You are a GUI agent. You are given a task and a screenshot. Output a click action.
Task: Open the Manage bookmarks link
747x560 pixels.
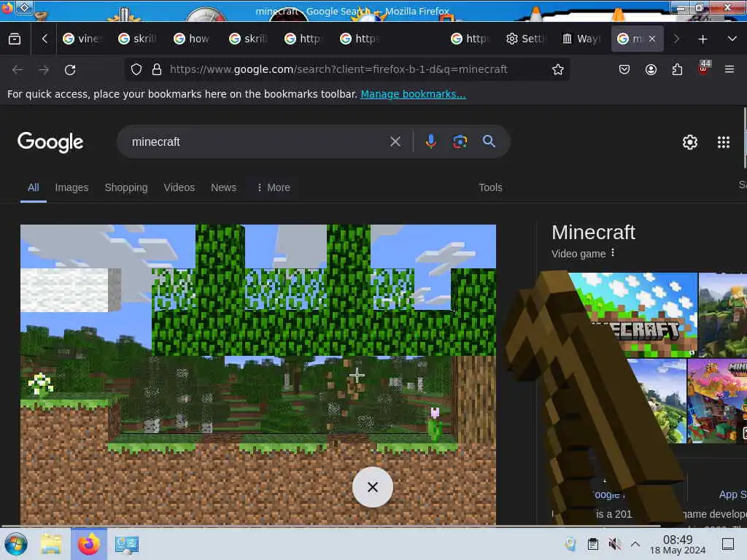point(413,94)
